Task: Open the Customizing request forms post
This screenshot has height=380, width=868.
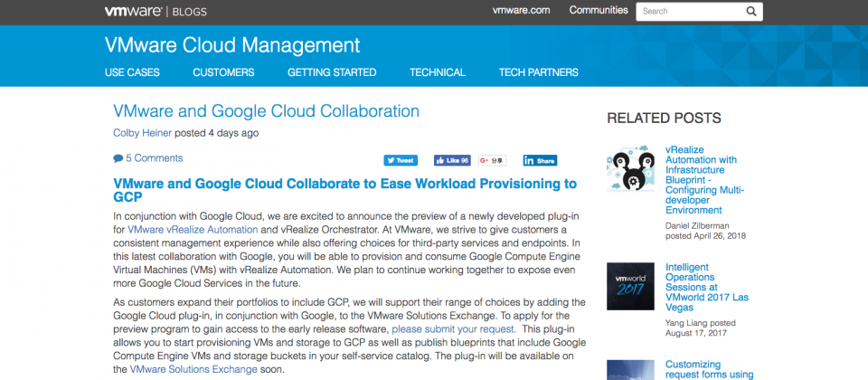Action: (x=709, y=369)
